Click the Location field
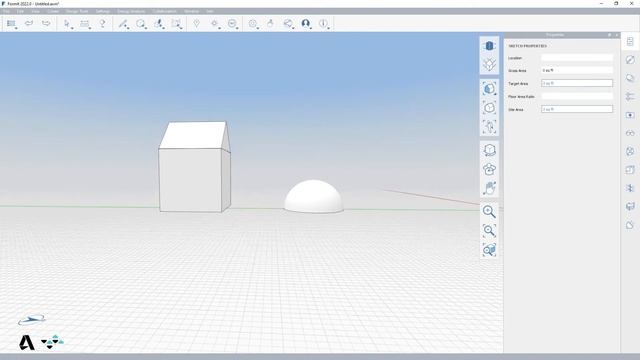This screenshot has height=360, width=640. click(577, 58)
